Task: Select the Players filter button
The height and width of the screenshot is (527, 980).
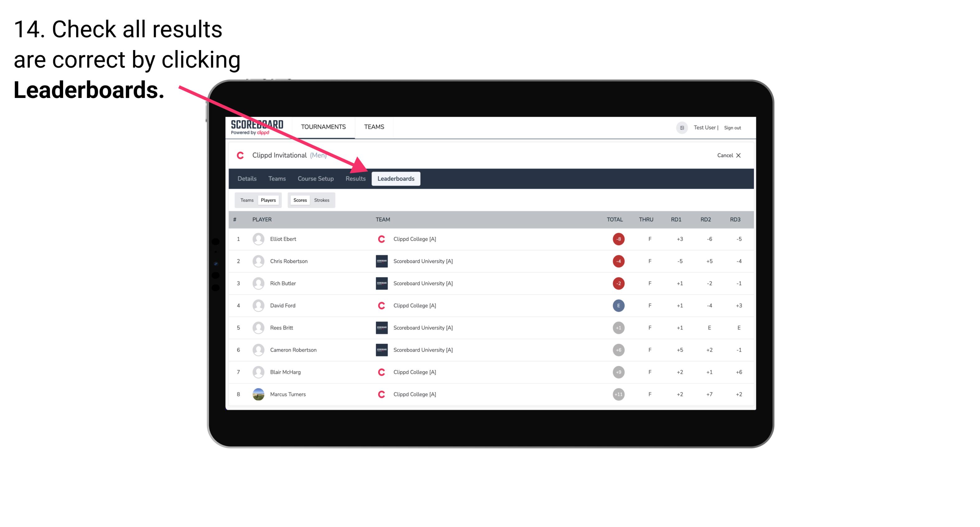Action: click(269, 200)
